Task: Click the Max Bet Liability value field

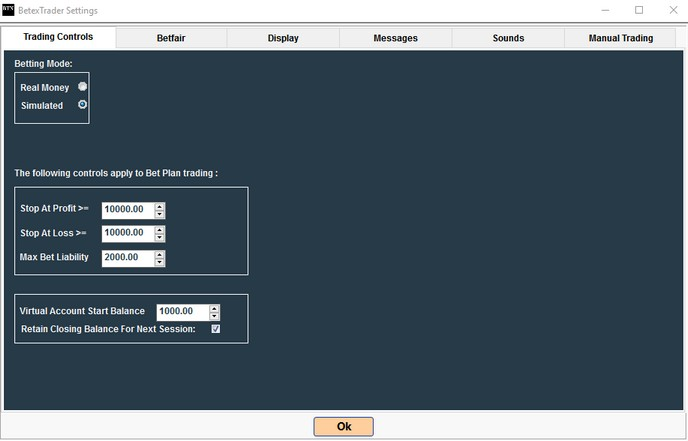Action: coord(127,257)
